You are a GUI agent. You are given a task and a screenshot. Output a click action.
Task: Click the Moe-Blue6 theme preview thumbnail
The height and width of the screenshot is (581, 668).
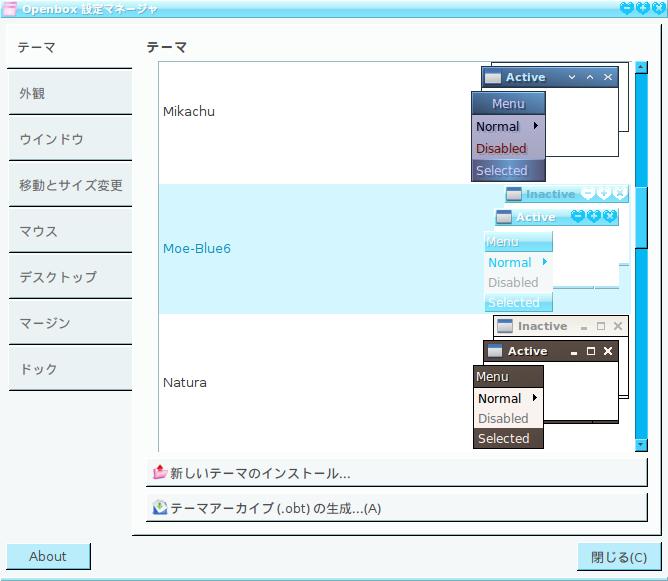pos(556,249)
